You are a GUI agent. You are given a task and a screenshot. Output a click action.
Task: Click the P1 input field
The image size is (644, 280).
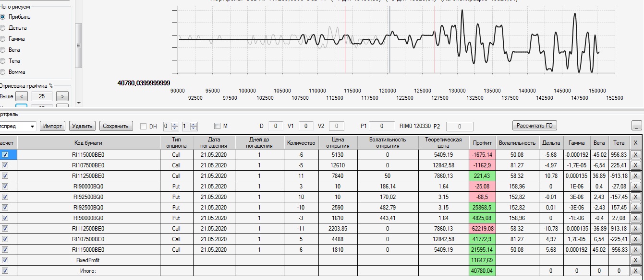[x=382, y=126]
